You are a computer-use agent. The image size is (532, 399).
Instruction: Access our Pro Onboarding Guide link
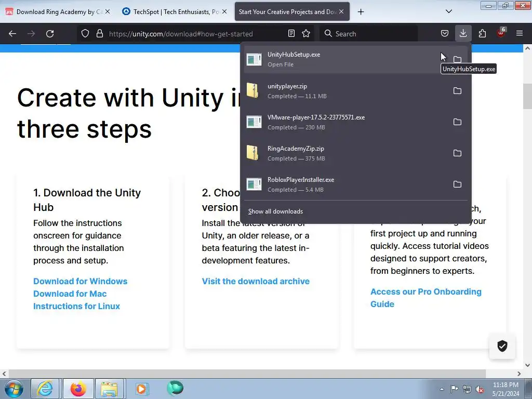pyautogui.click(x=426, y=298)
